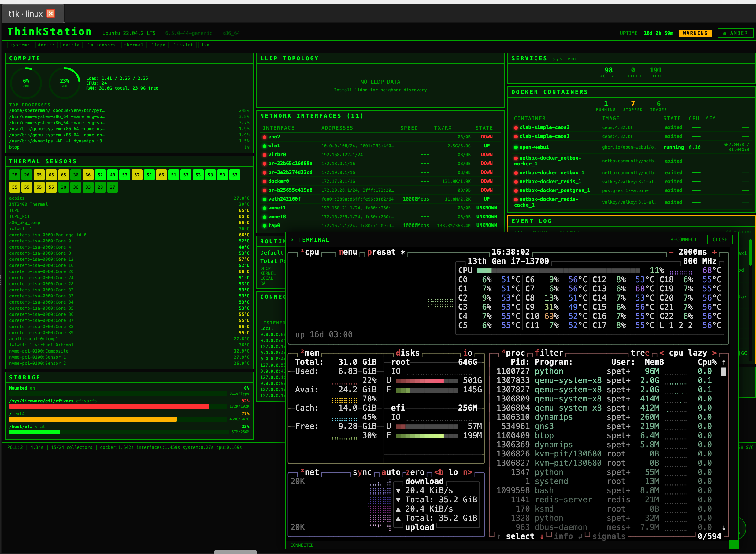The image size is (756, 554).
Task: Click the thermal sensor tile showing 48
Action: coord(112,175)
